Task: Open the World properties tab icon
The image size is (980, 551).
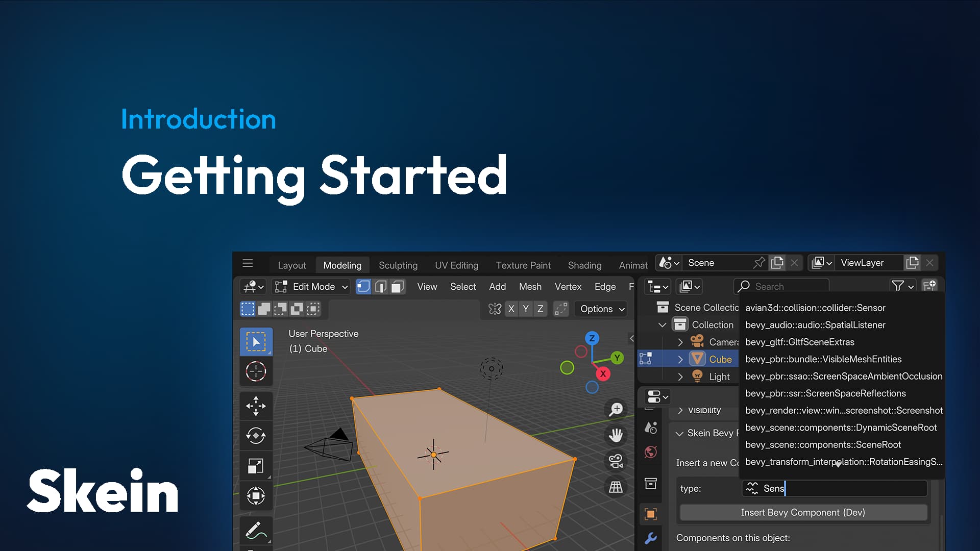Action: point(650,452)
